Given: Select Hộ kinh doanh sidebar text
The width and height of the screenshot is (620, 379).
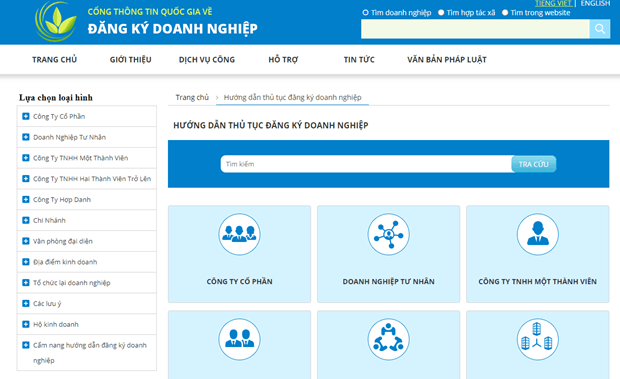Looking at the screenshot, I should click(x=56, y=324).
